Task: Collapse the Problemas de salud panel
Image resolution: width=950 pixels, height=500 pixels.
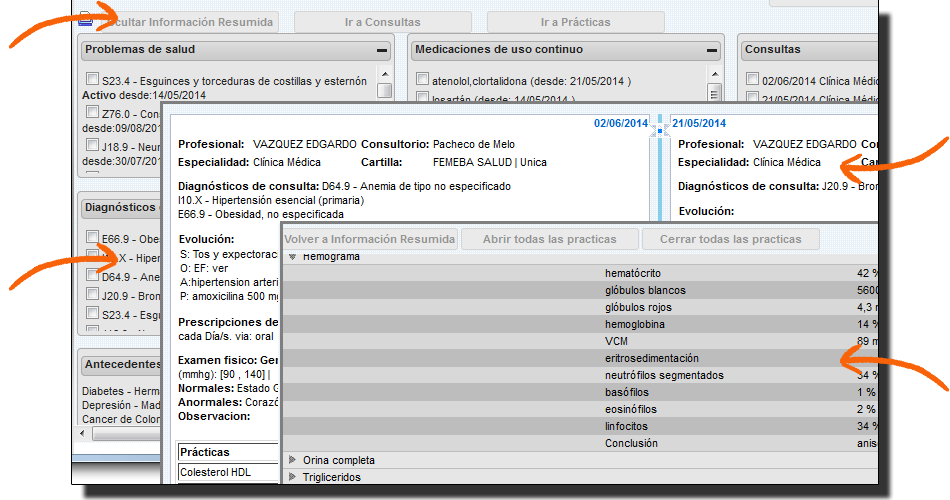Action: pos(382,50)
